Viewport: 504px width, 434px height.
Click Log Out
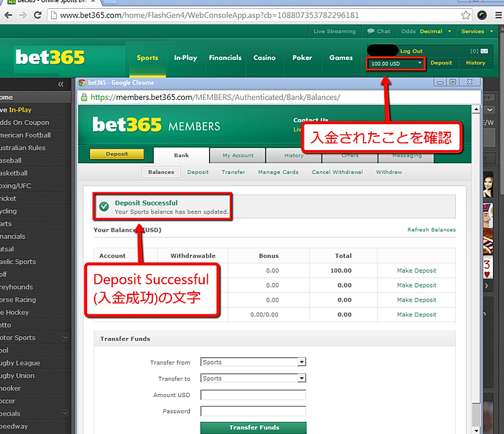point(411,51)
